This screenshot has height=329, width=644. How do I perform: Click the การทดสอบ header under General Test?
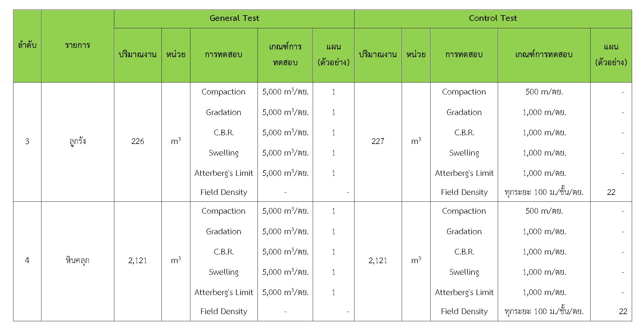224,55
